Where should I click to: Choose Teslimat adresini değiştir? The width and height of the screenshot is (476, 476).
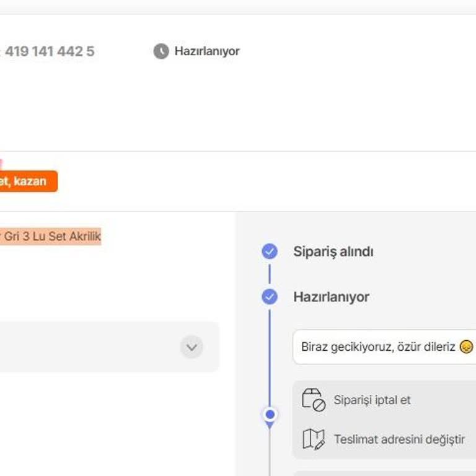point(399,439)
